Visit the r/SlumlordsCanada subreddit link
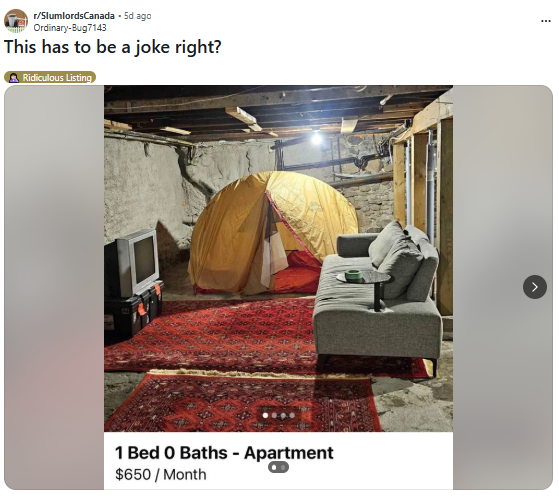 tap(74, 16)
